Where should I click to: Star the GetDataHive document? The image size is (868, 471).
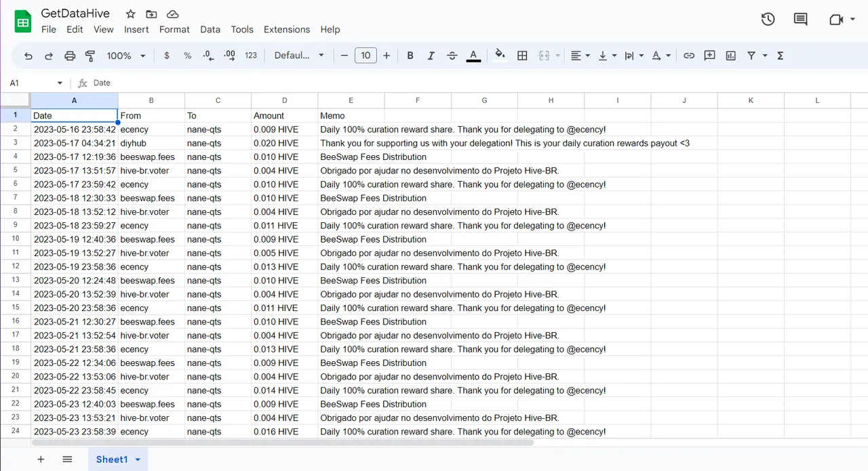pos(131,14)
